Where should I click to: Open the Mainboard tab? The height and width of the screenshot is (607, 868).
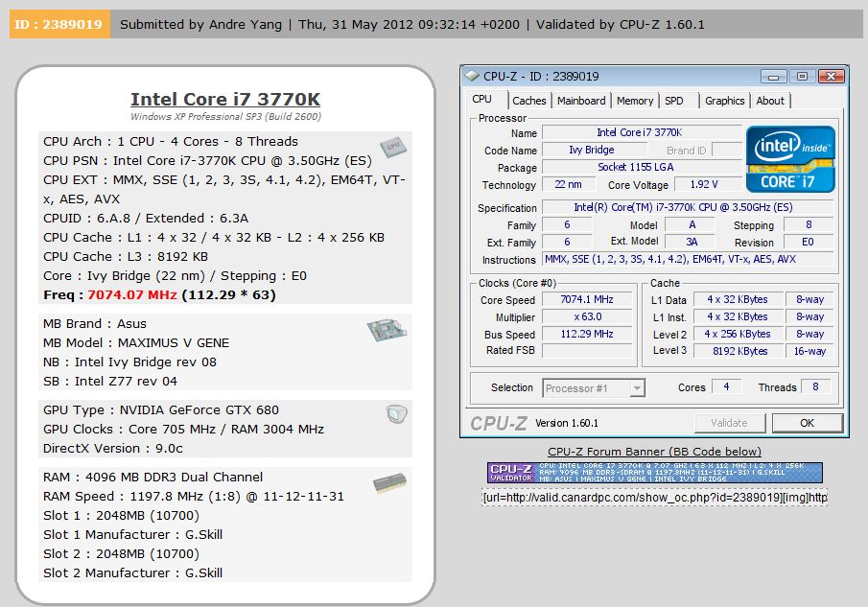pyautogui.click(x=580, y=100)
